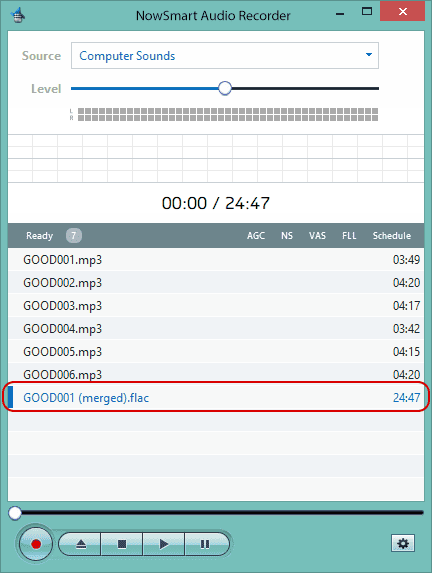The height and width of the screenshot is (573, 432).
Task: Open the Schedule option
Action: click(x=391, y=236)
